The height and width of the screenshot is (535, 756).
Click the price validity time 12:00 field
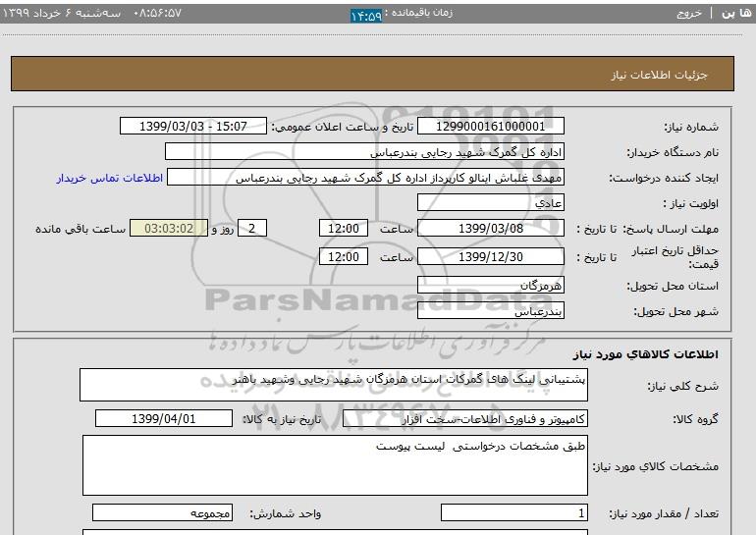point(344,256)
